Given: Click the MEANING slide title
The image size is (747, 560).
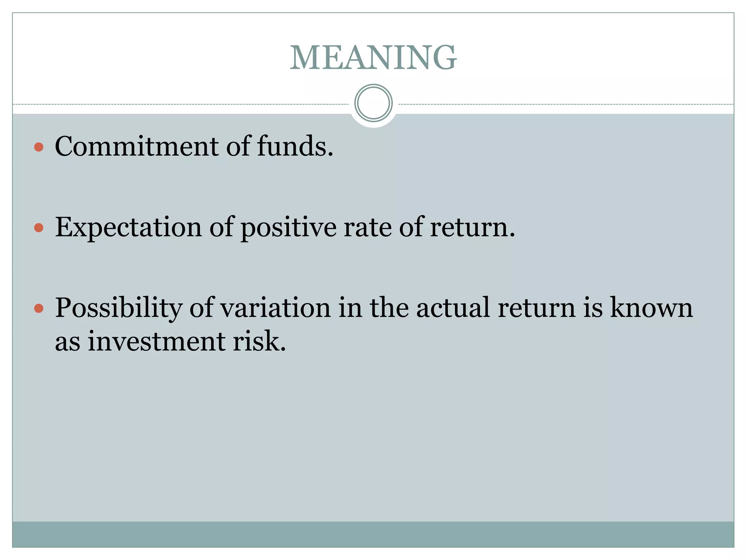Looking at the screenshot, I should coord(373,57).
